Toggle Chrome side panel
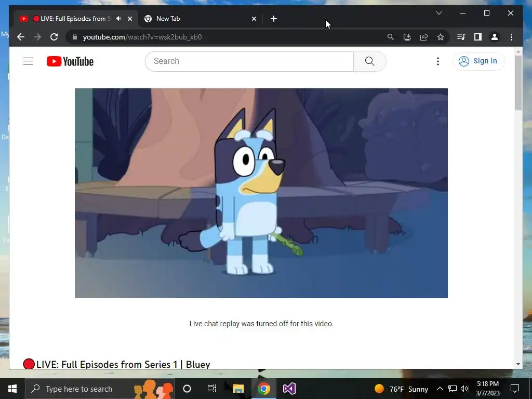This screenshot has width=532, height=399. [x=478, y=37]
